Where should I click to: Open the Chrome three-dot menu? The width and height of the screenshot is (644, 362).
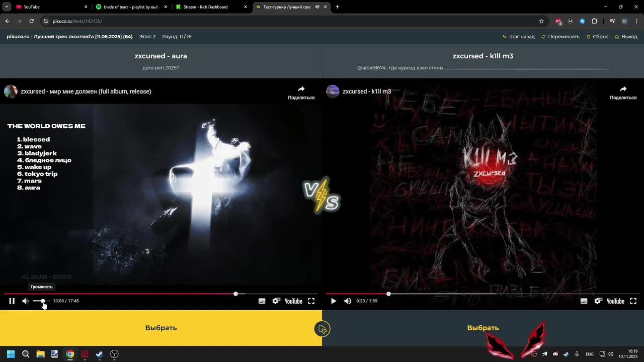636,21
